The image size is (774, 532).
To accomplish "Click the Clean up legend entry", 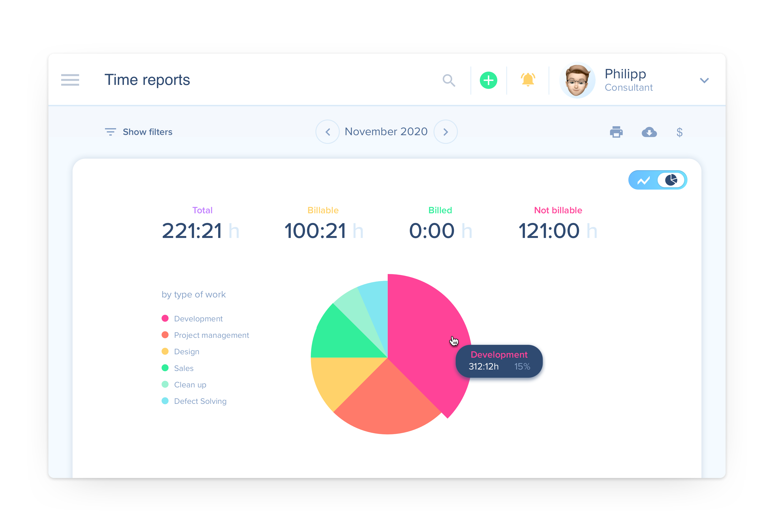I will tap(184, 385).
